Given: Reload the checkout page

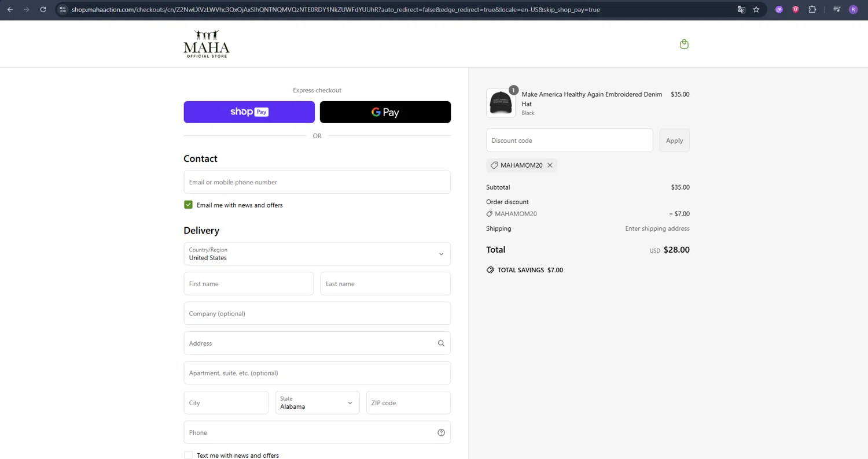Looking at the screenshot, I should click(x=43, y=9).
